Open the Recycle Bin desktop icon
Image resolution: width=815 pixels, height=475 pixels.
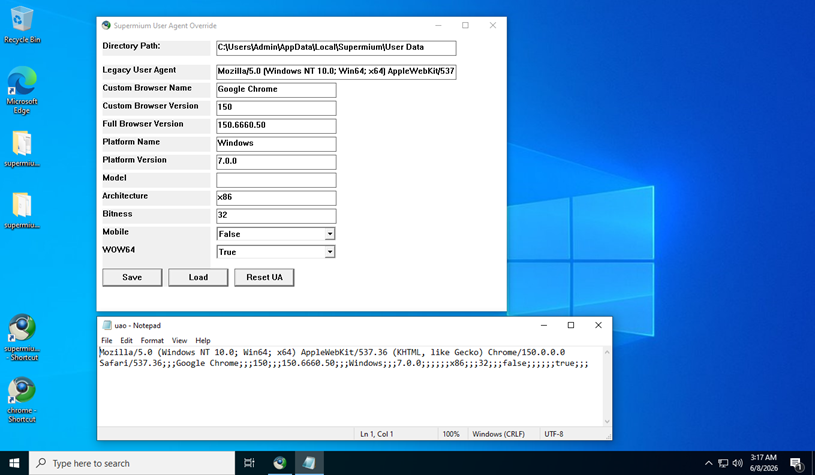tap(22, 24)
